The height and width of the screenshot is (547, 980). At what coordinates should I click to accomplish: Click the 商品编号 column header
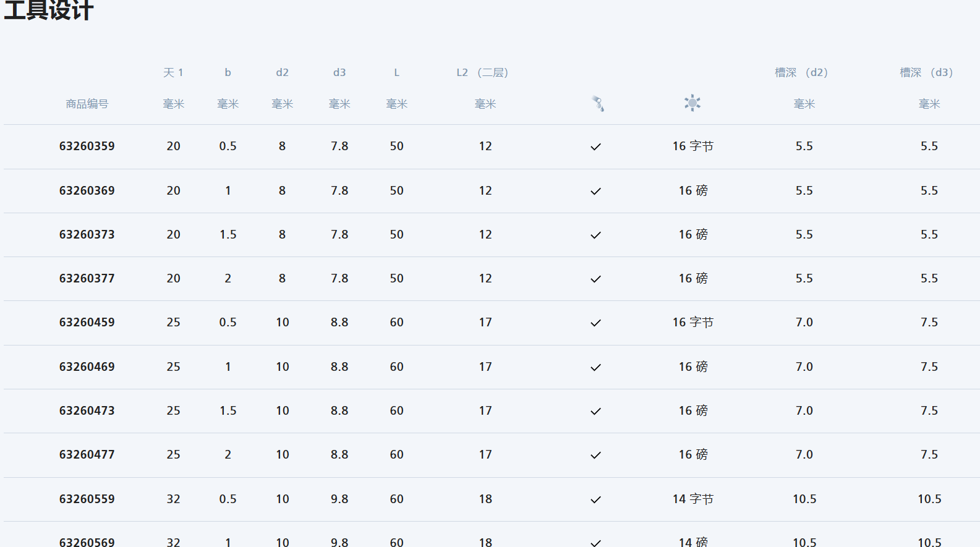coord(87,104)
